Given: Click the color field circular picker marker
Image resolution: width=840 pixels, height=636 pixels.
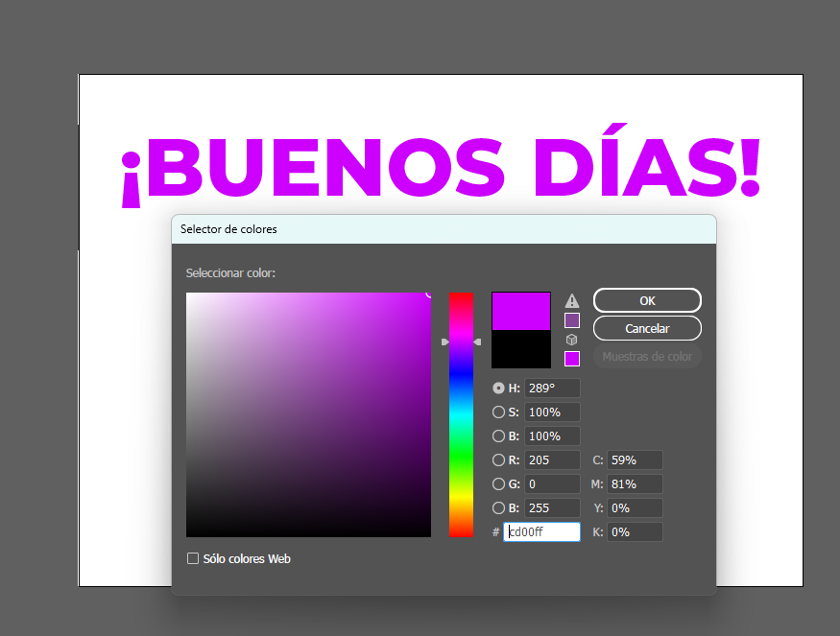Looking at the screenshot, I should click(x=429, y=294).
